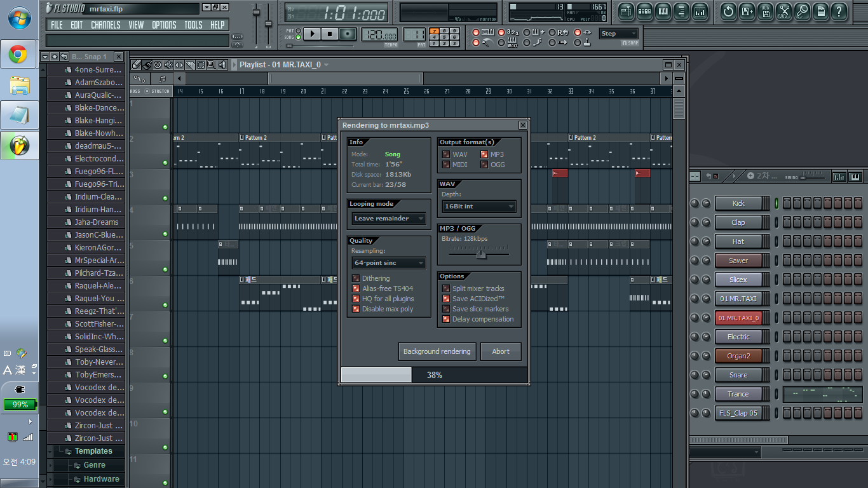Select the Slip tool in Playlist
Image resolution: width=868 pixels, height=488 pixels.
179,65
